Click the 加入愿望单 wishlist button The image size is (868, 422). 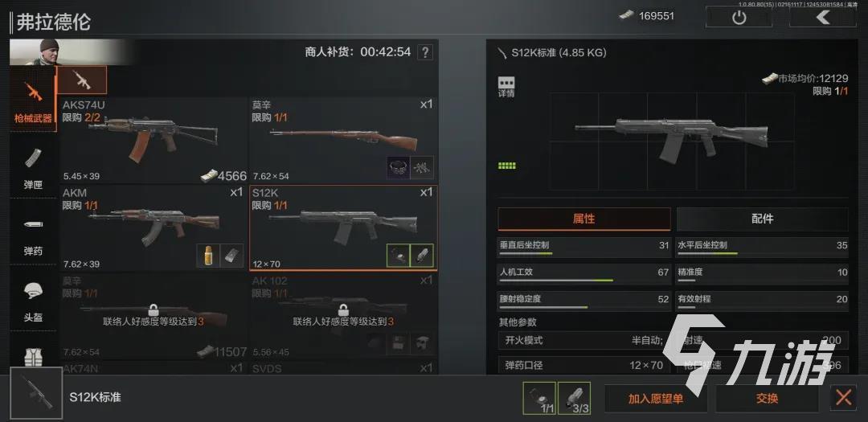656,398
